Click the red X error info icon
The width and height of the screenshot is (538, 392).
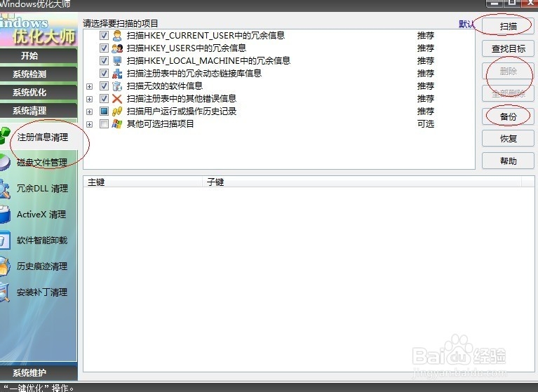[x=117, y=99]
